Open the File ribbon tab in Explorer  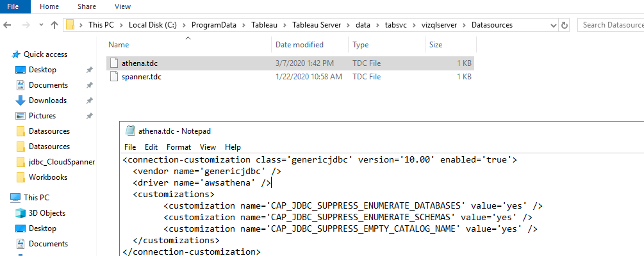(13, 6)
